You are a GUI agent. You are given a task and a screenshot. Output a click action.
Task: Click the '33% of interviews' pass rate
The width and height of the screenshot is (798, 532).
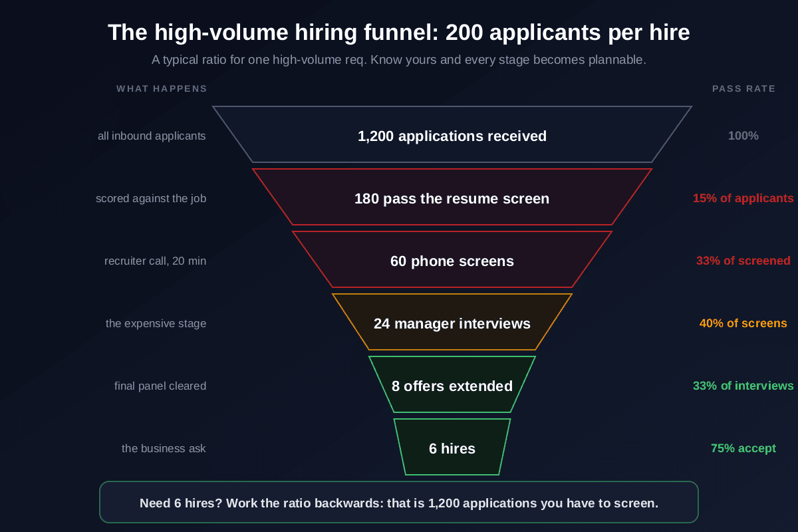[x=743, y=386]
